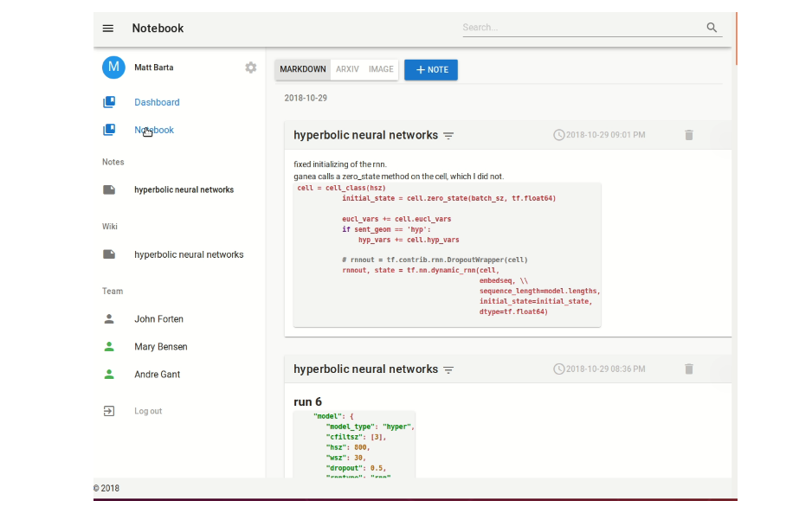Click timestamp 2018-10-29 08:36 PM
This screenshot has width=812, height=507.
tap(605, 369)
